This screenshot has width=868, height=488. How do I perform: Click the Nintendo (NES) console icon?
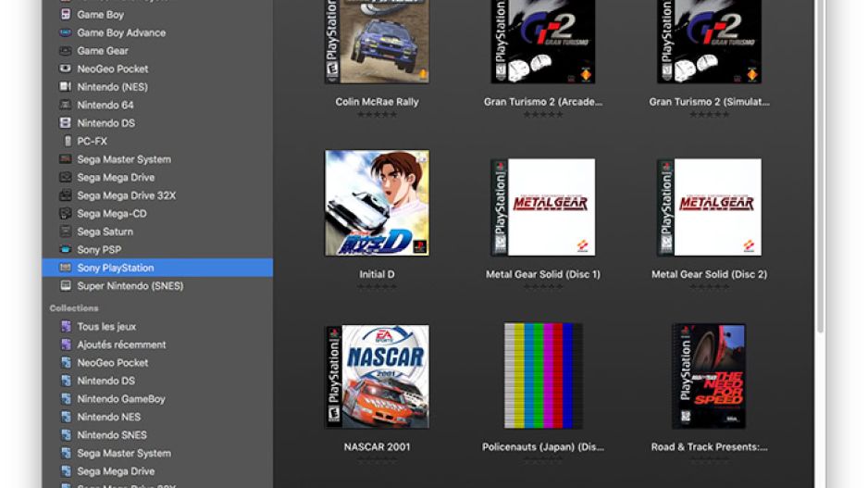[x=66, y=86]
